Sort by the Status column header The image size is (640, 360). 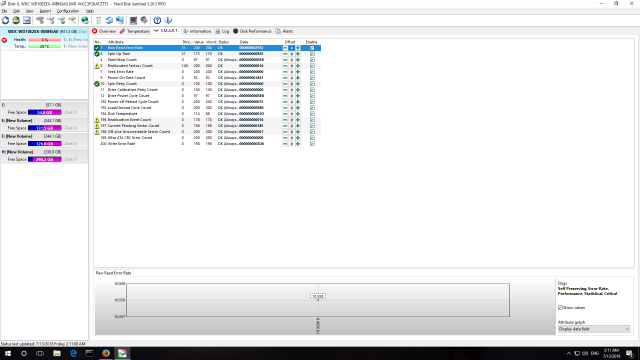(x=224, y=42)
